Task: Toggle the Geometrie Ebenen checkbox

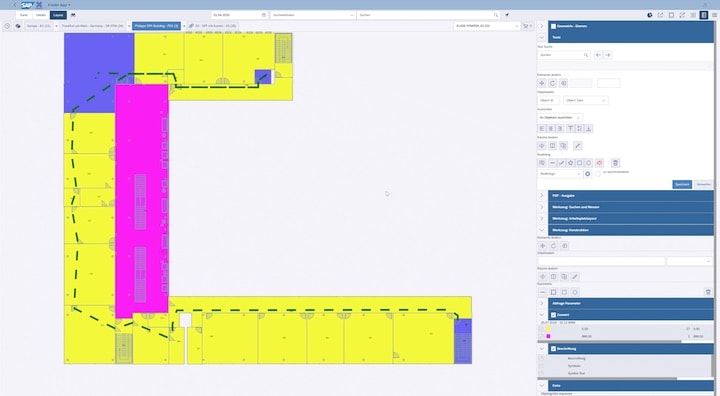Action: (x=553, y=26)
